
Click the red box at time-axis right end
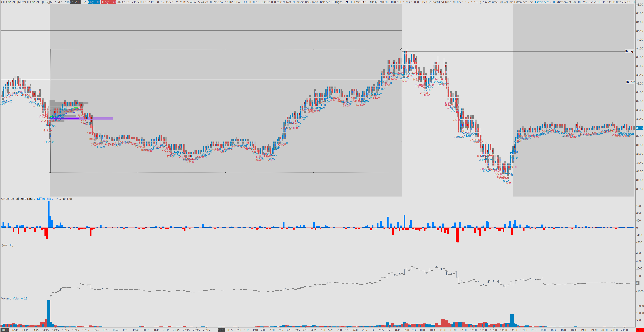point(640,330)
